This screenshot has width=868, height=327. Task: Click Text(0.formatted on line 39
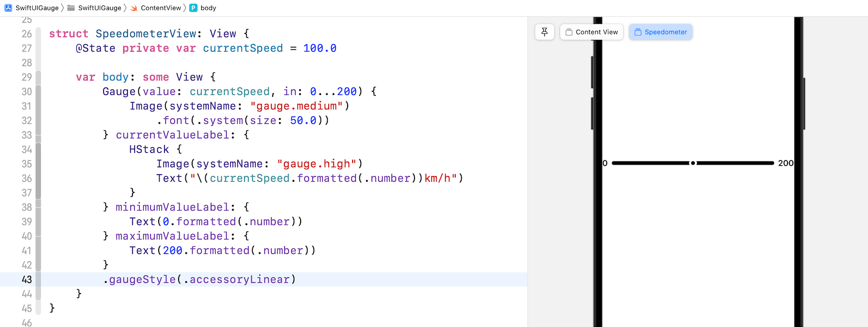tap(182, 222)
